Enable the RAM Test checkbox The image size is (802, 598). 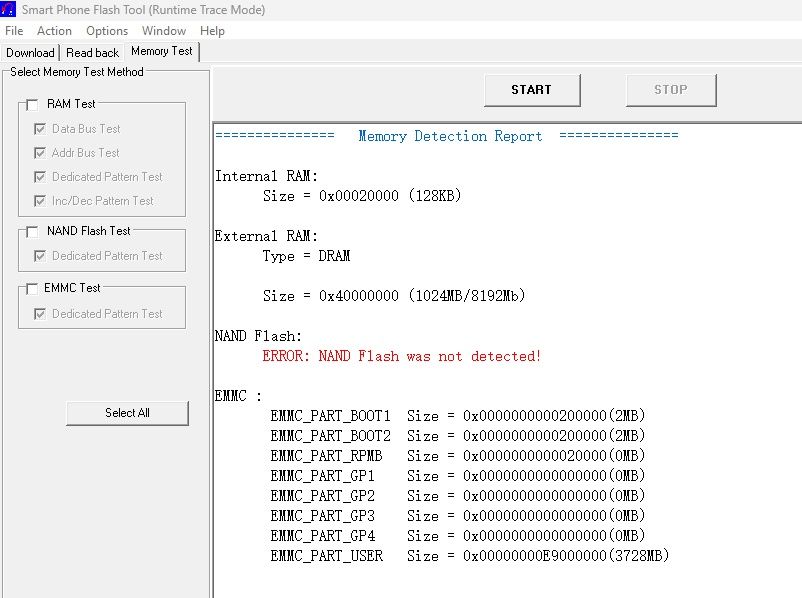[33, 105]
